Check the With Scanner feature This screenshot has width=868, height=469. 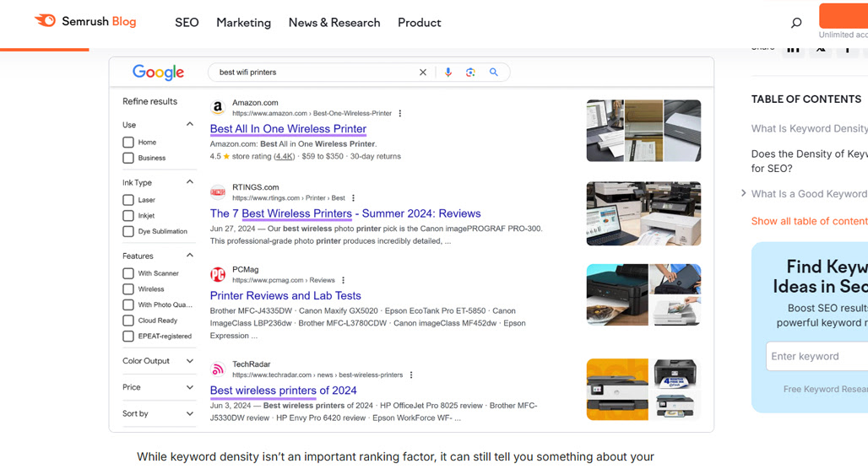point(128,273)
